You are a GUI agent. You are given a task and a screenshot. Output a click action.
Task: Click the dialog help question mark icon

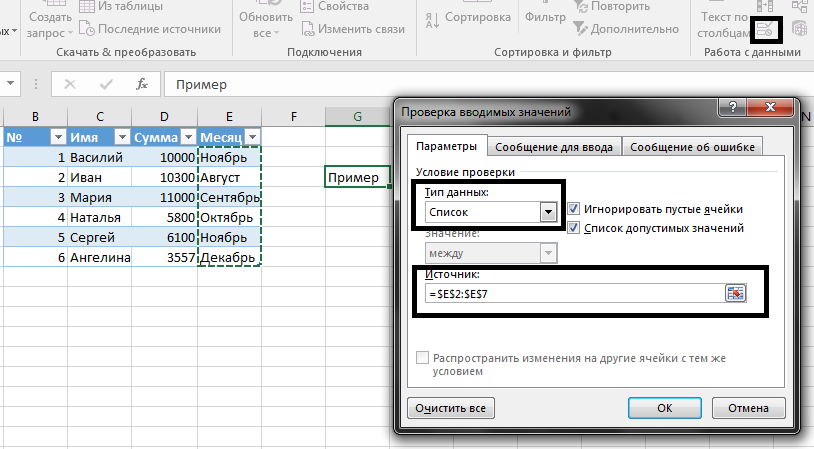(736, 111)
